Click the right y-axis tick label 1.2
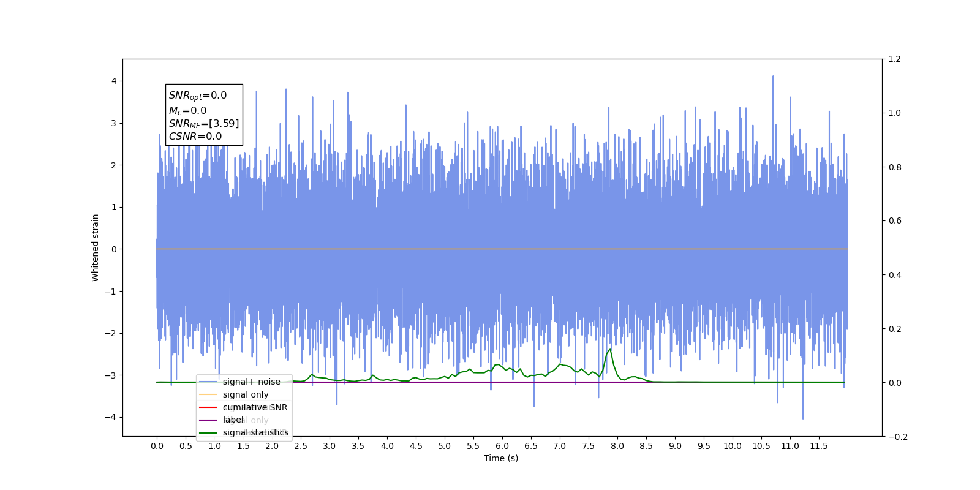Image resolution: width=980 pixels, height=490 pixels. coord(895,59)
